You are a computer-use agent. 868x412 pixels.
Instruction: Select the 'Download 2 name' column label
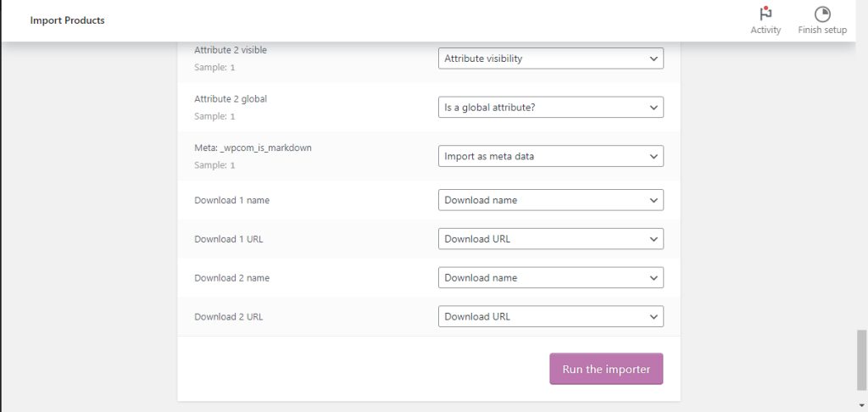click(232, 278)
